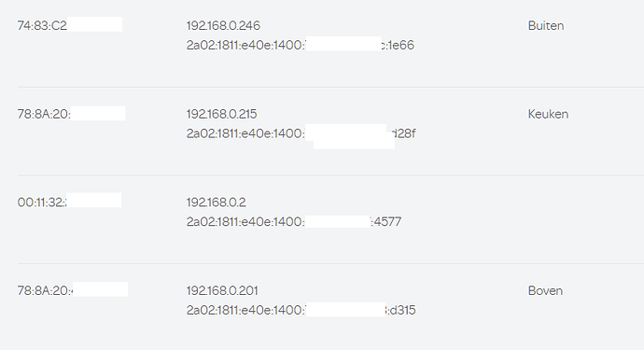The width and height of the screenshot is (644, 350).
Task: Click the MAC address starting 74:83:C2
Action: point(70,25)
